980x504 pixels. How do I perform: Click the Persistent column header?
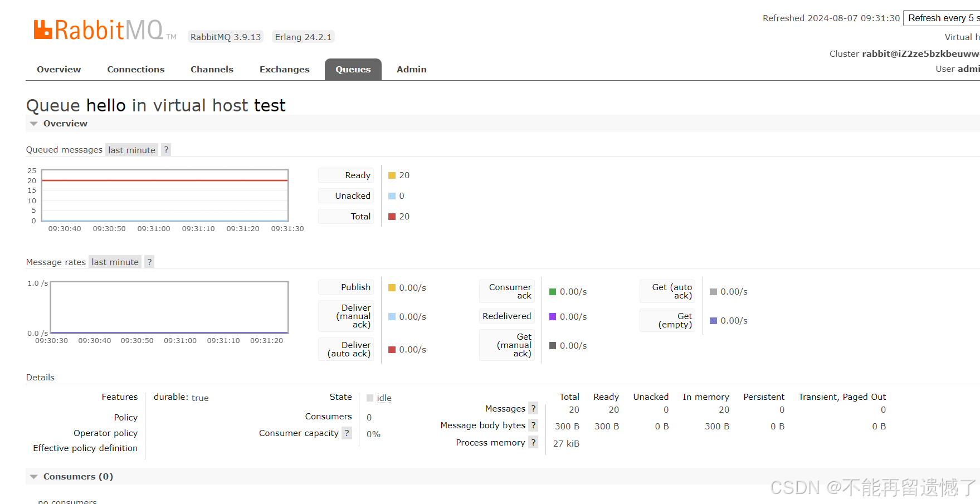(x=764, y=397)
